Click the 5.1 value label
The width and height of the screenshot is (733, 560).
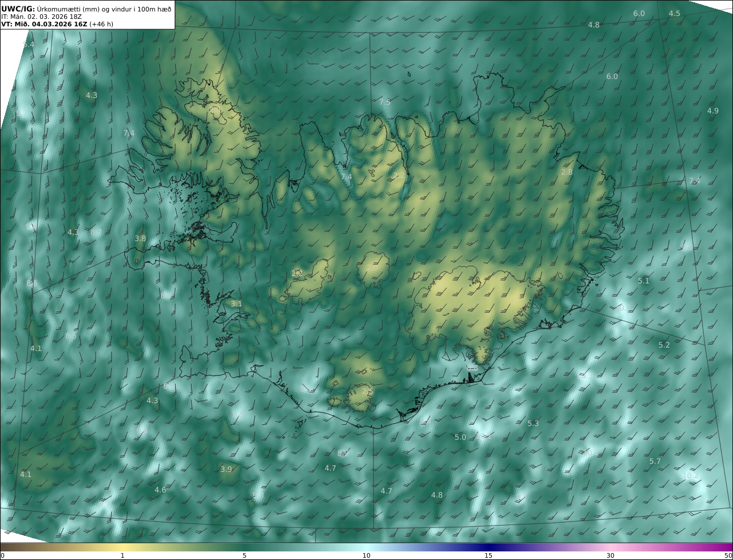coord(644,281)
